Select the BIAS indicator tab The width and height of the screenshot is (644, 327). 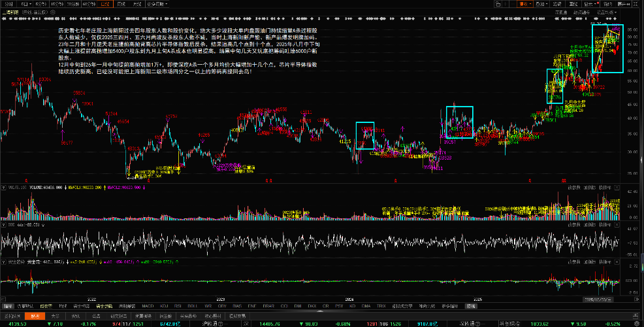coord(237,306)
